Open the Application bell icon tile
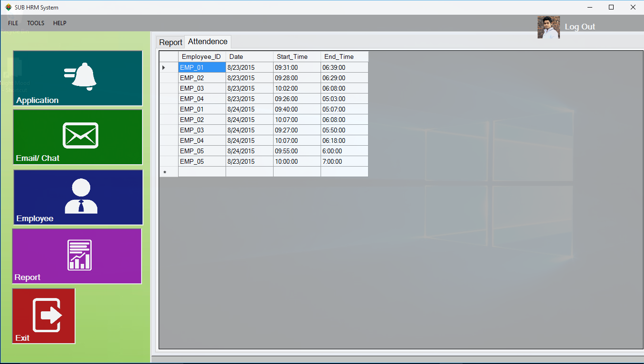This screenshot has height=364, width=644. pyautogui.click(x=78, y=78)
